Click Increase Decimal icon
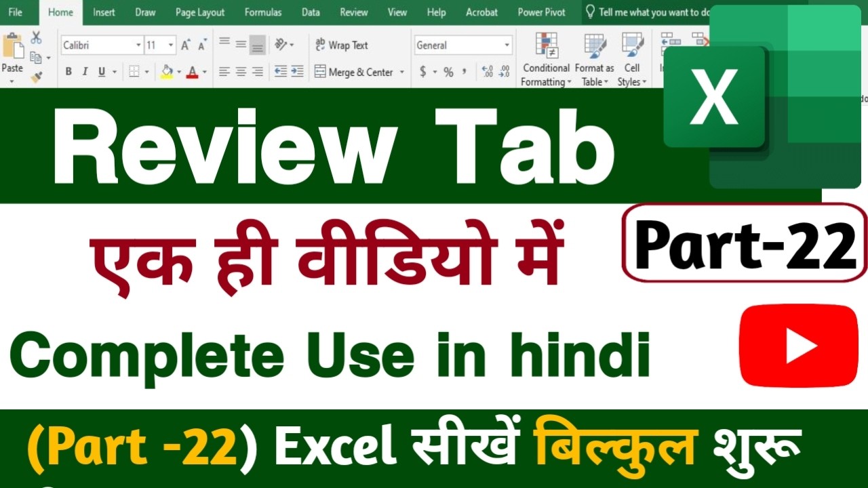Screen dimensions: 868x488 tap(487, 71)
